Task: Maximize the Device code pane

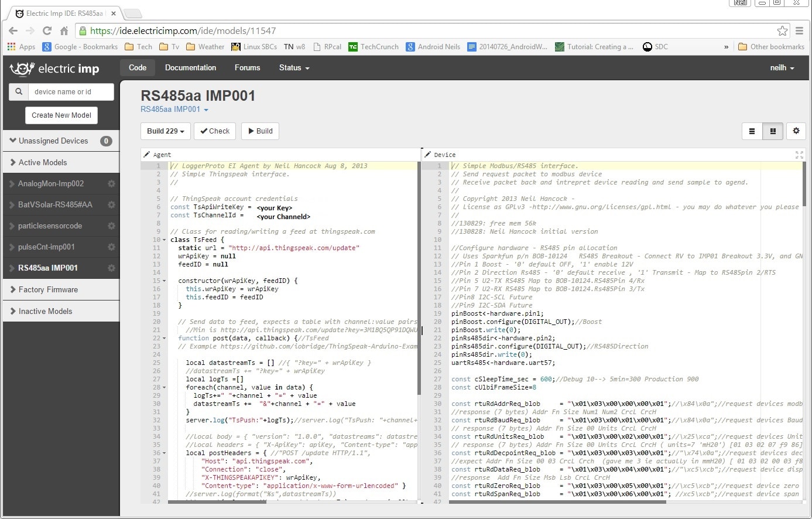Action: 799,155
